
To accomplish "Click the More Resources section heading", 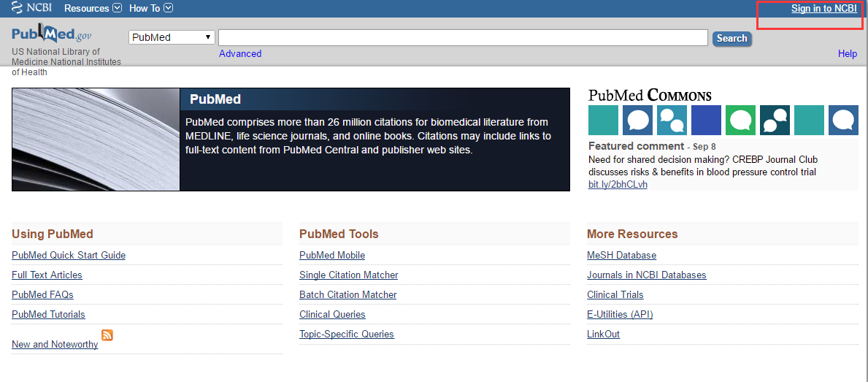I will (632, 234).
